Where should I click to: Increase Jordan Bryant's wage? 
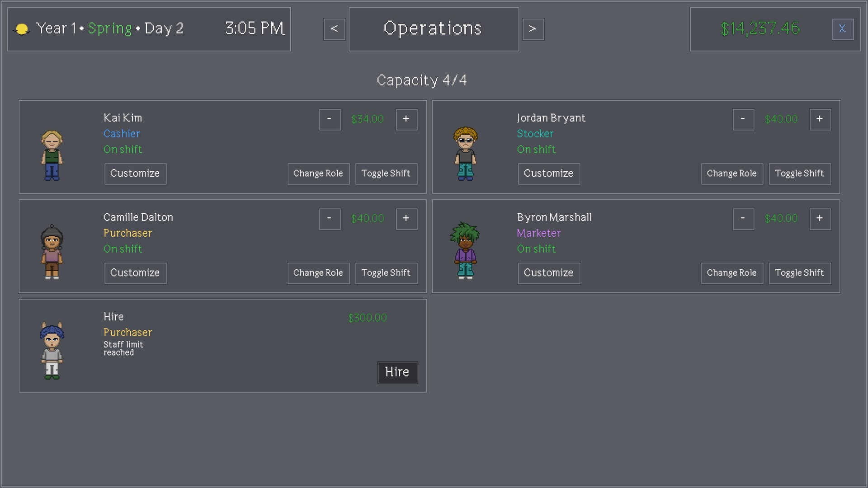pos(820,119)
